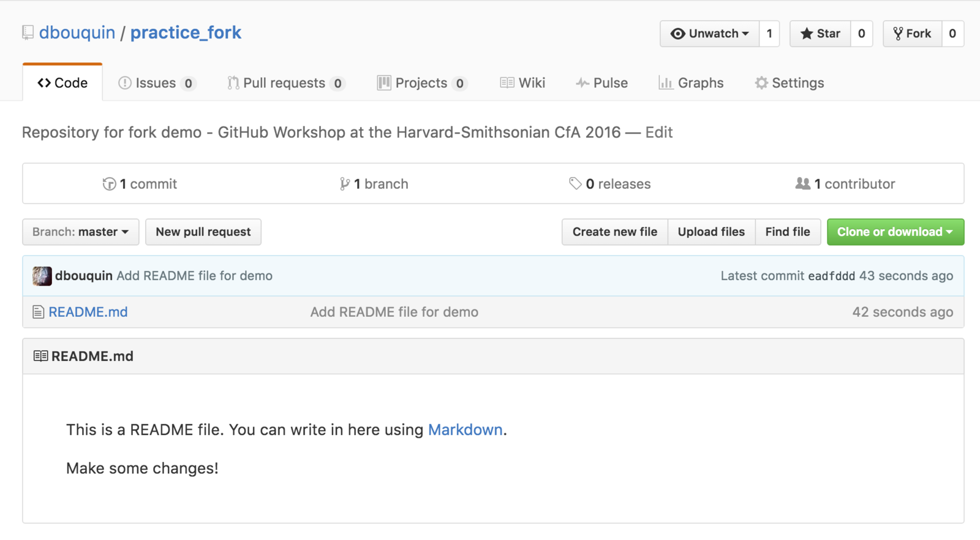View the 0 releases page

pyautogui.click(x=610, y=184)
